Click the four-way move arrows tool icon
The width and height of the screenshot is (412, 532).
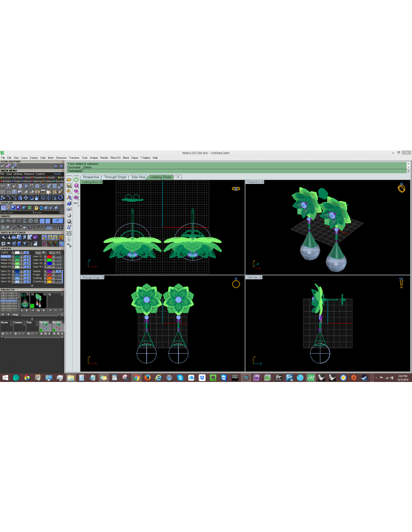[26, 198]
